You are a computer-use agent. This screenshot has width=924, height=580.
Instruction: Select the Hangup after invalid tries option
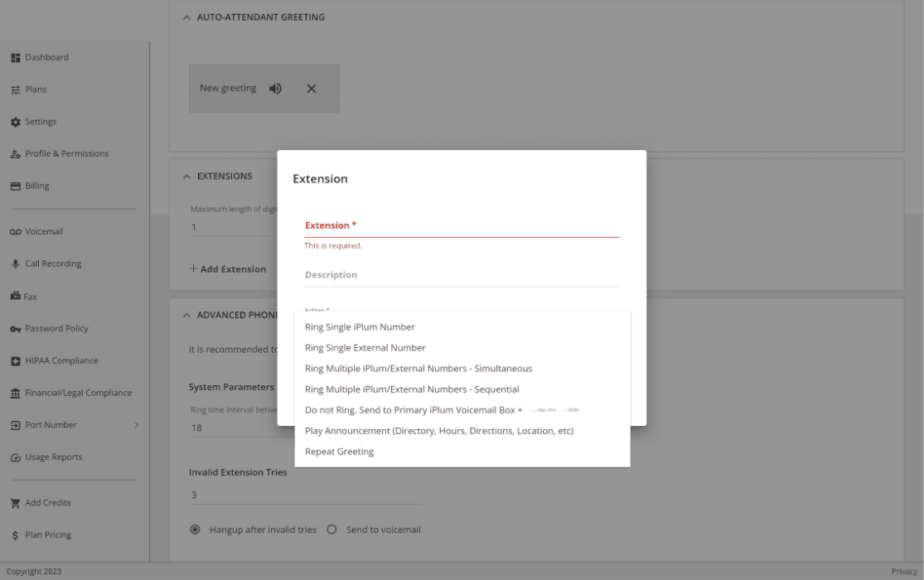point(196,529)
